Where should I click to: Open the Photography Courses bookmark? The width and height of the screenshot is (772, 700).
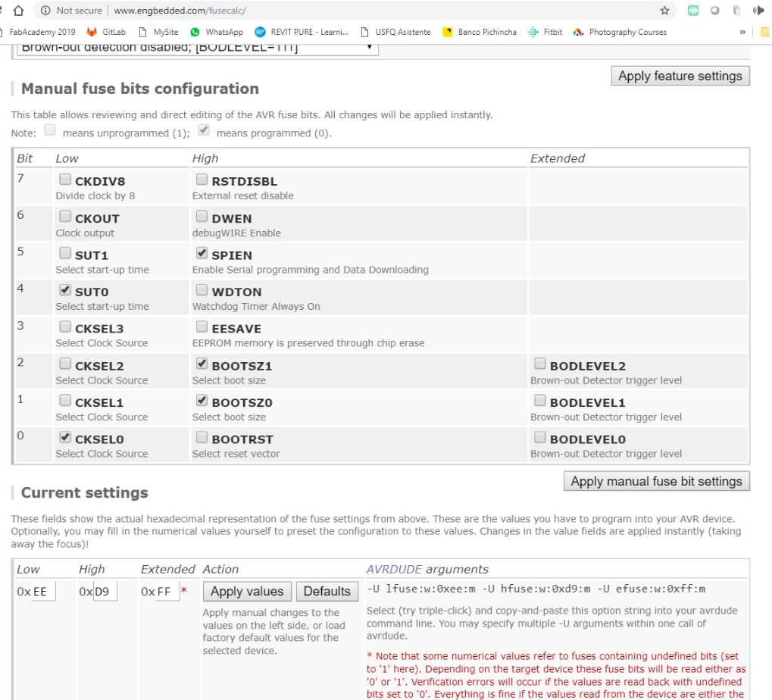coord(620,32)
